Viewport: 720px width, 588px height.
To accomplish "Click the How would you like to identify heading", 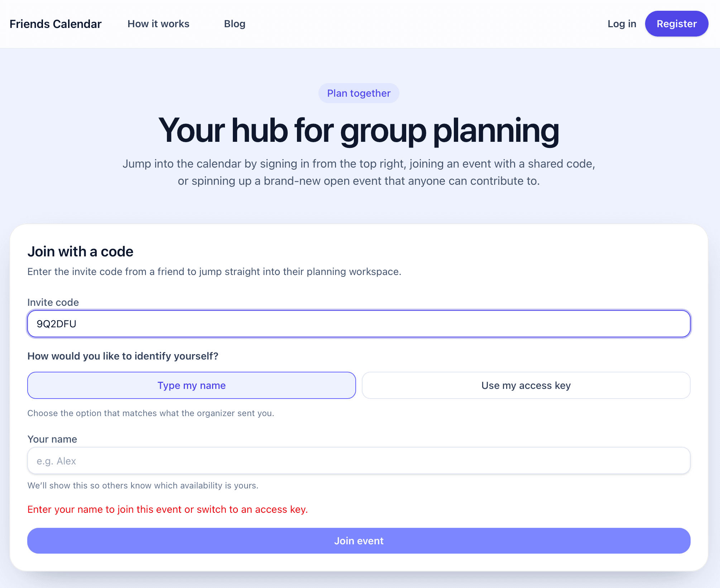I will pyautogui.click(x=123, y=356).
